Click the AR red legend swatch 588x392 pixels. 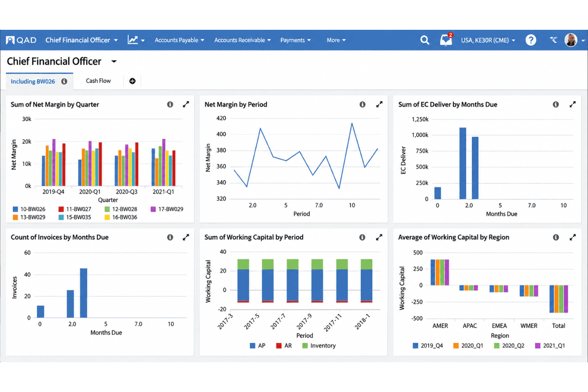(x=279, y=346)
